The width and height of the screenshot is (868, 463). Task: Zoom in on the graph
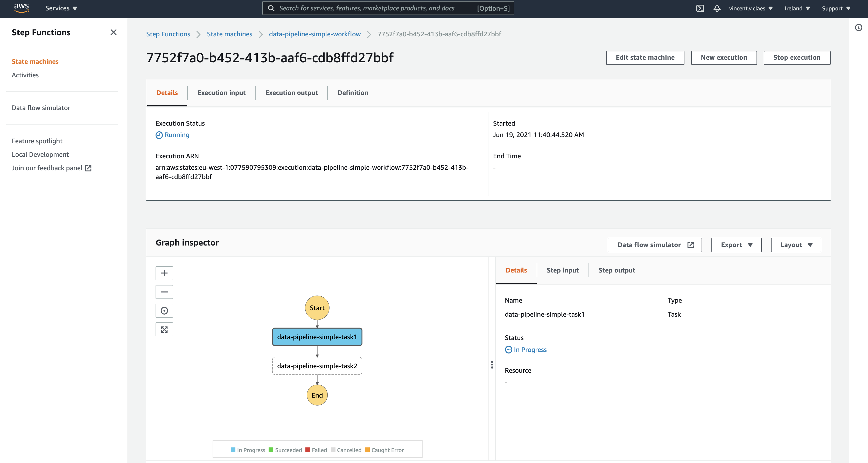coord(164,273)
